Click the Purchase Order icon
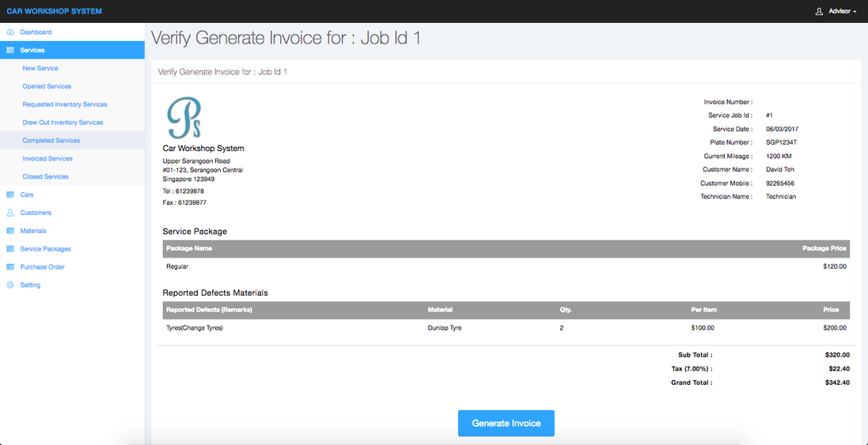This screenshot has height=445, width=868. point(10,267)
